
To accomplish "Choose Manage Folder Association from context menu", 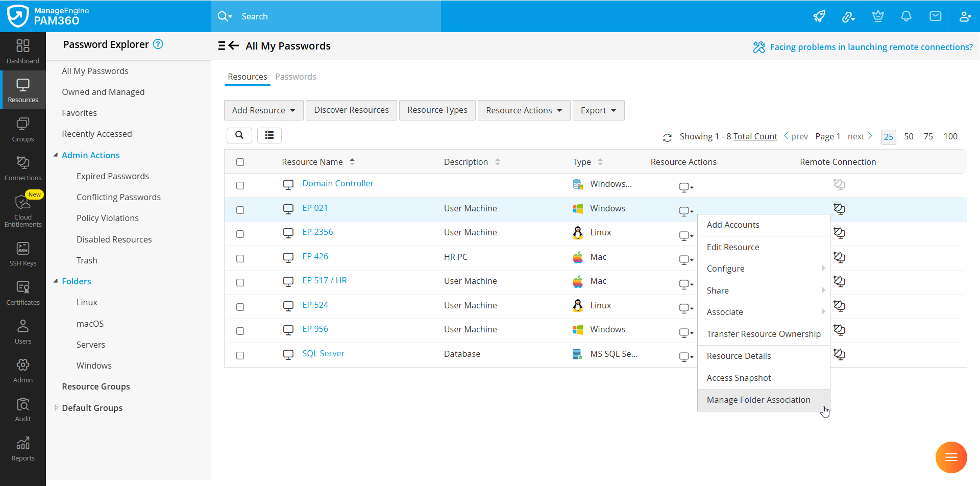I will point(758,400).
